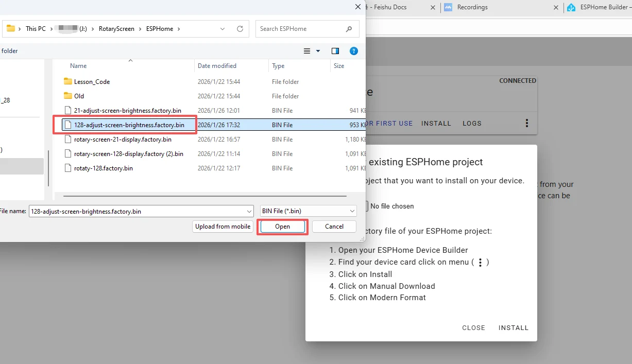Click the Upload from mobile button

click(x=223, y=227)
